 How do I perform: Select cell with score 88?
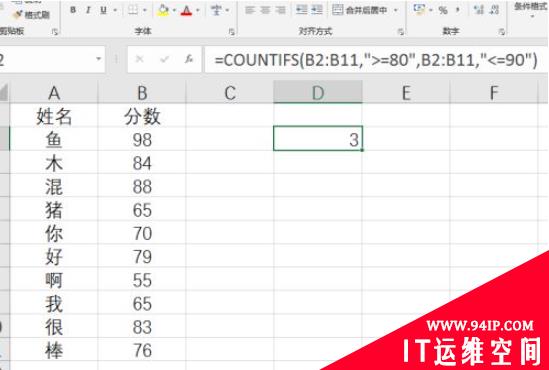click(142, 186)
